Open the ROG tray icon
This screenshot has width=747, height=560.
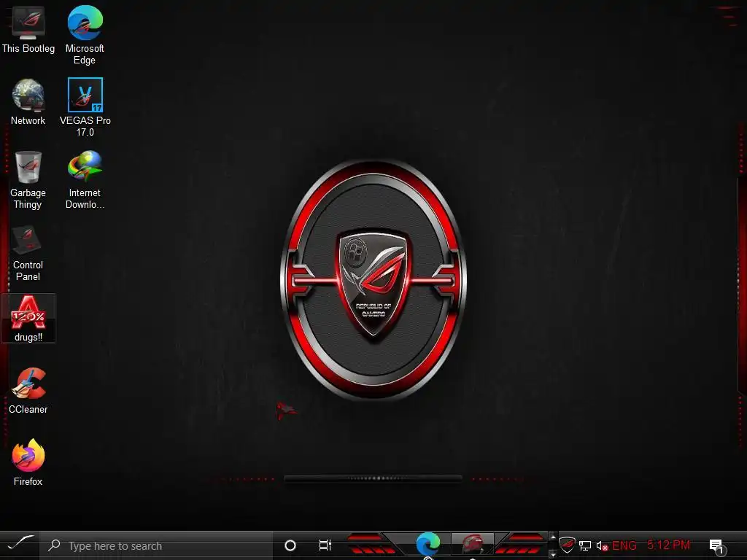point(567,544)
